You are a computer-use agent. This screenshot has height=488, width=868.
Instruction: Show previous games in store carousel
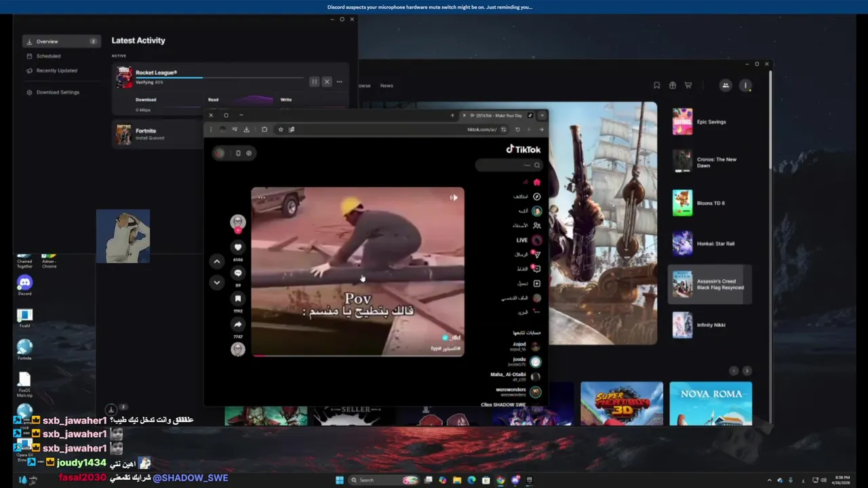pyautogui.click(x=733, y=371)
